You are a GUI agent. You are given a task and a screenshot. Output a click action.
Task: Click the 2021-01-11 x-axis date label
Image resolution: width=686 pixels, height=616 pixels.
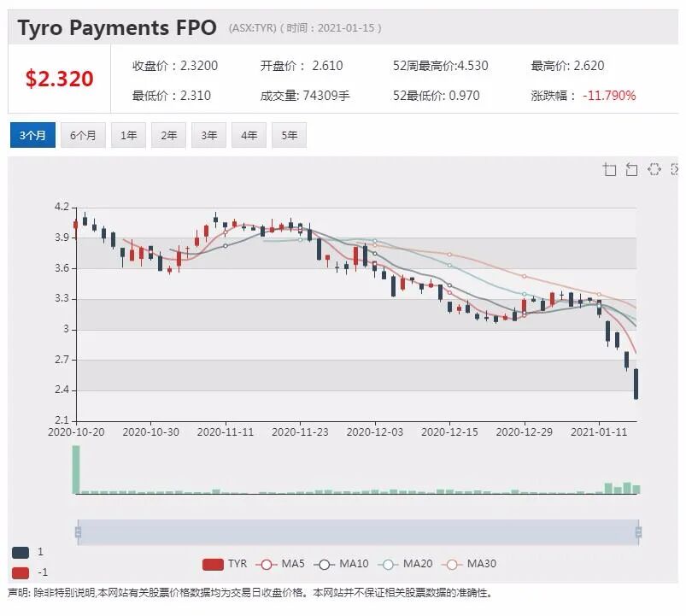click(x=599, y=432)
